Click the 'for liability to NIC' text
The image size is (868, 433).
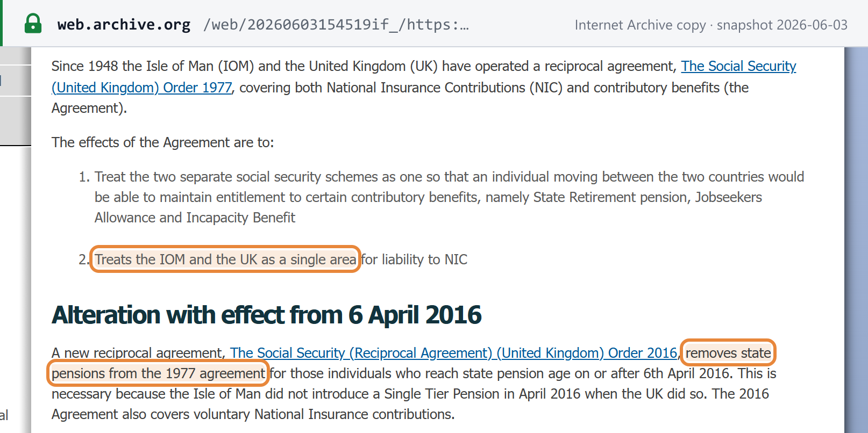pos(414,259)
